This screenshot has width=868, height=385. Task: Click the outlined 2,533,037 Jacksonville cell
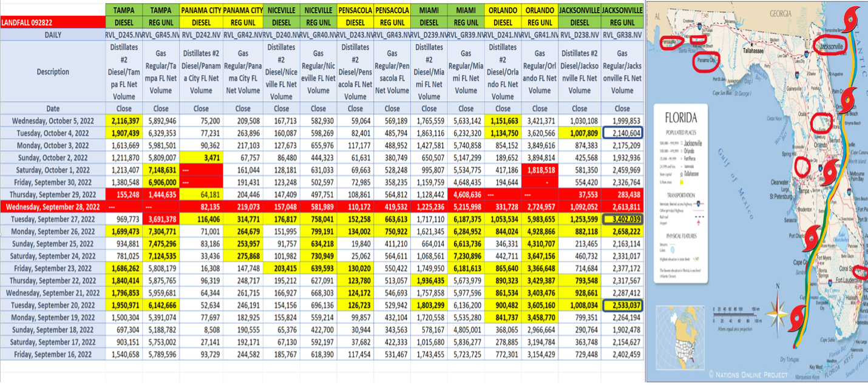(622, 305)
